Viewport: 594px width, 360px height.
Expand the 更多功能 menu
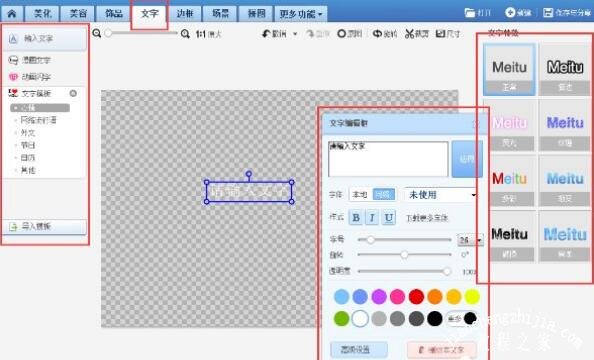click(x=300, y=14)
